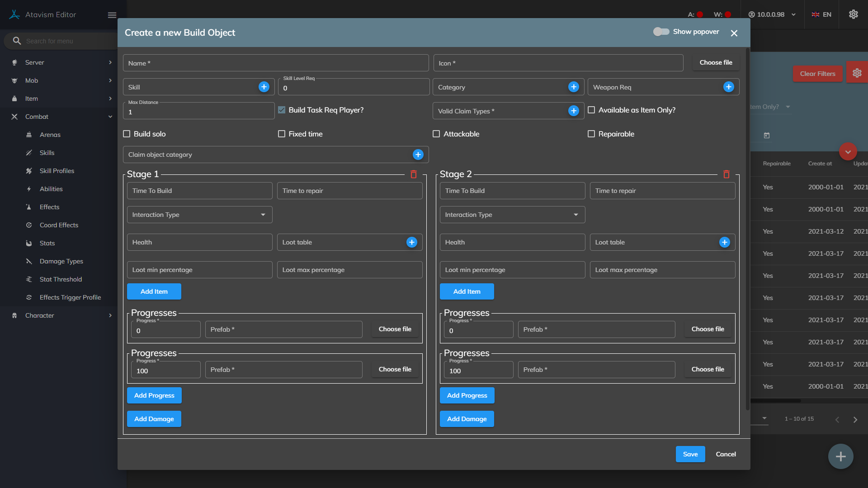
Task: Click plus icon in Weapon Req field
Action: (x=728, y=87)
